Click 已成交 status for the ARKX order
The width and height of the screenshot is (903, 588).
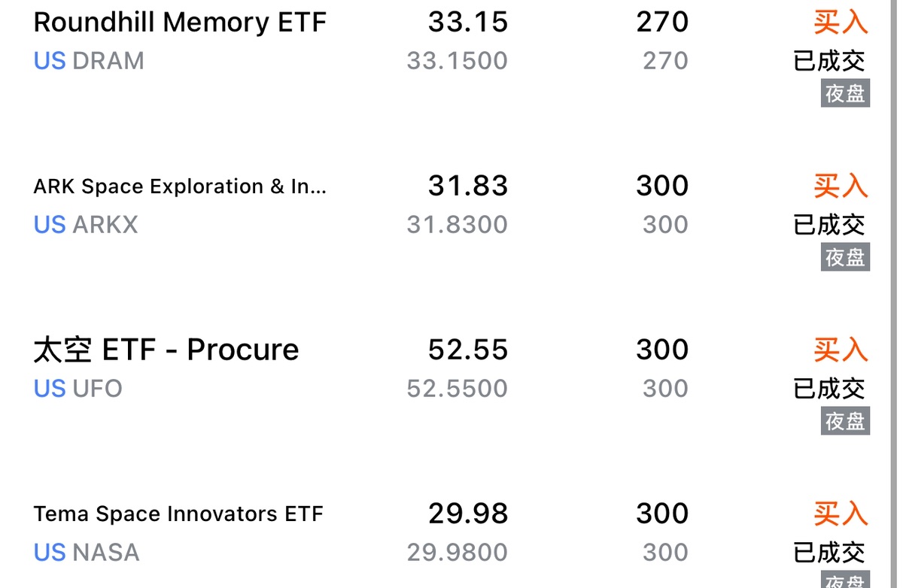829,225
